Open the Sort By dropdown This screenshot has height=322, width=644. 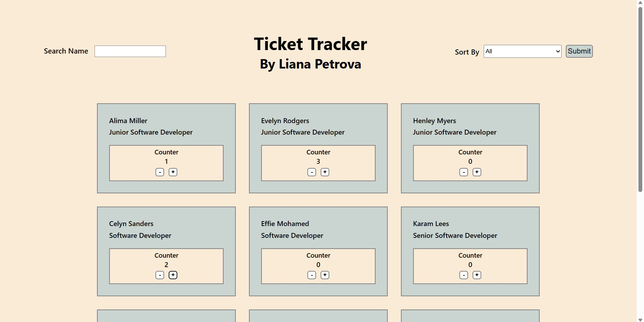[522, 51]
